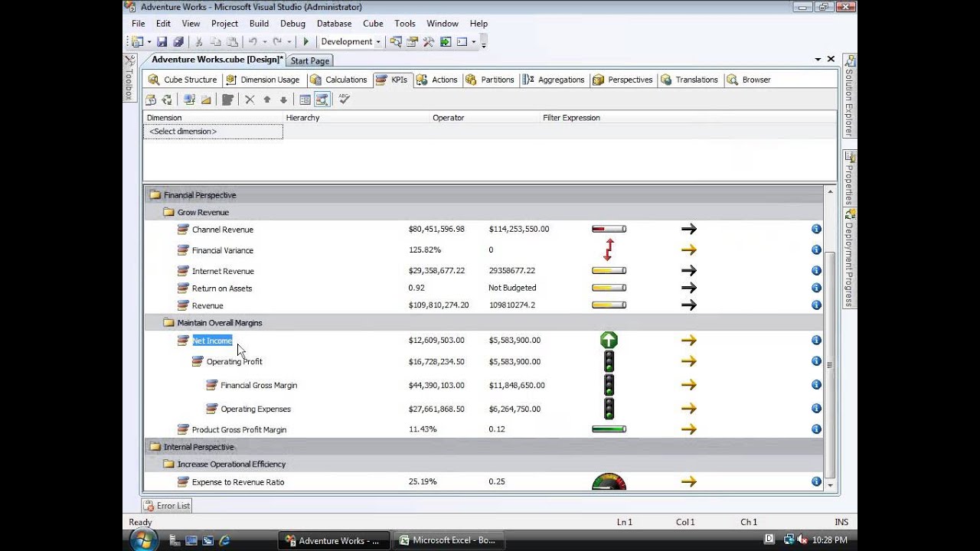The image size is (980, 551).
Task: Expand the Deployment Progress side tab
Action: (x=849, y=258)
